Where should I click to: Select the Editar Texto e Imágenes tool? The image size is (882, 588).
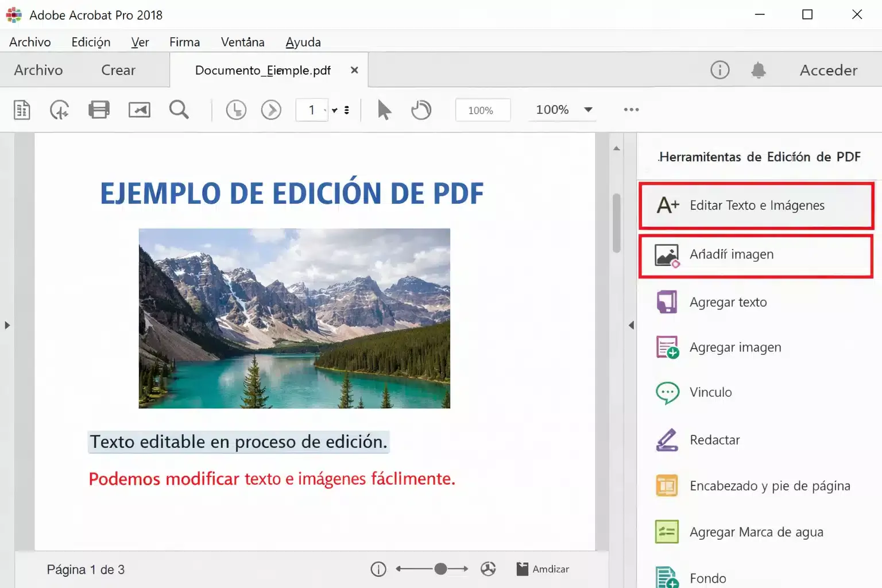pyautogui.click(x=756, y=206)
